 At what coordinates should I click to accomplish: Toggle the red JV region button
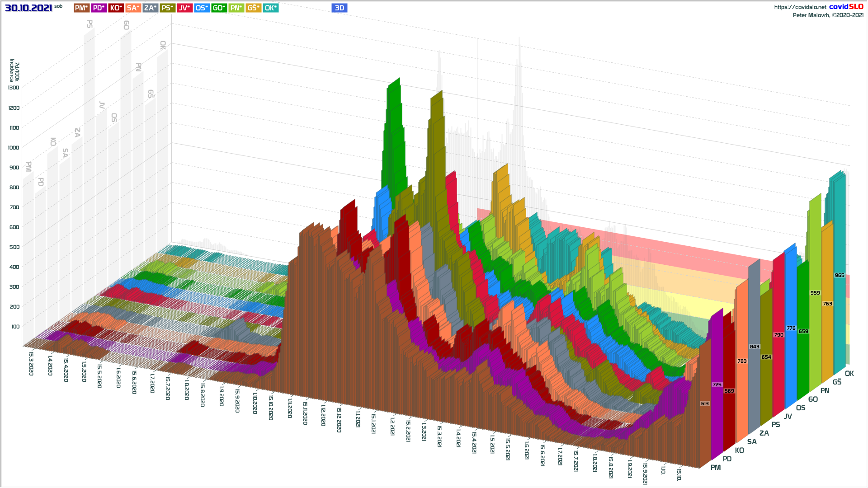(x=184, y=8)
